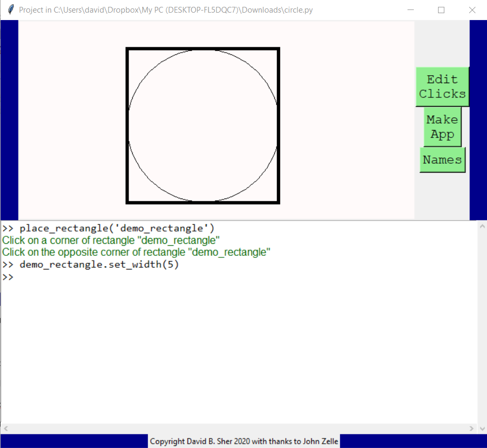Open the Edit Clicks button
This screenshot has width=487, height=448.
click(442, 87)
